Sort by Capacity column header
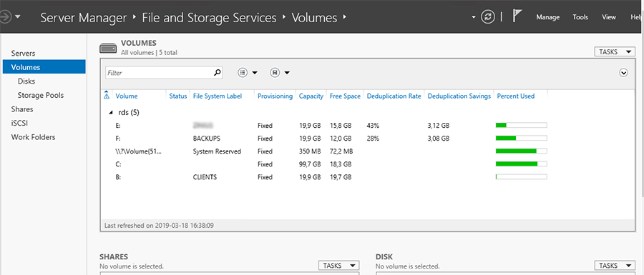This screenshot has height=275, width=644. click(311, 96)
